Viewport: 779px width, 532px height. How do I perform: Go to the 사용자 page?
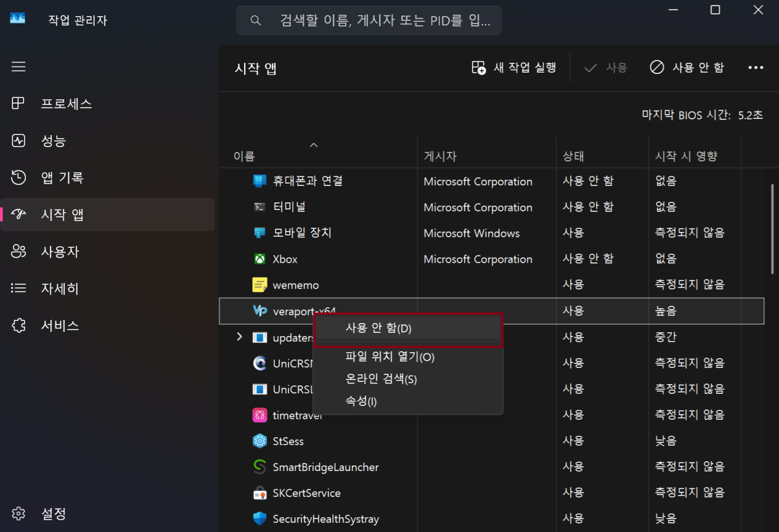pyautogui.click(x=107, y=252)
